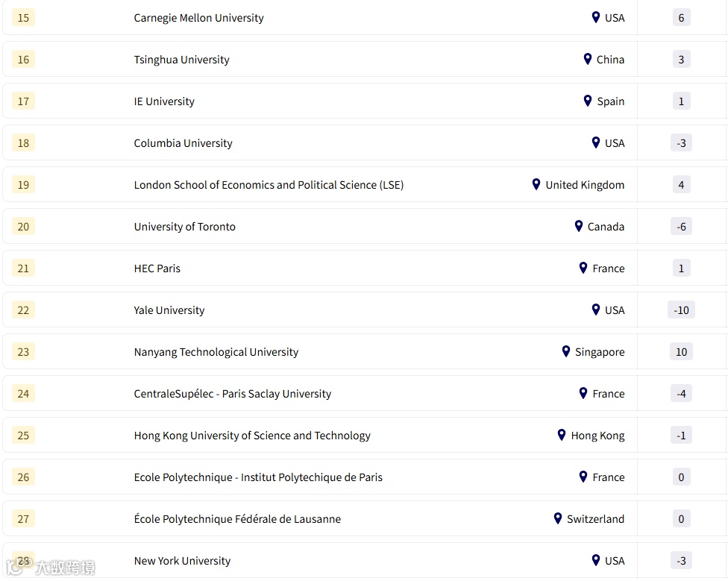Image resolution: width=728 pixels, height=581 pixels.
Task: Click the New York University name
Action: tap(182, 561)
